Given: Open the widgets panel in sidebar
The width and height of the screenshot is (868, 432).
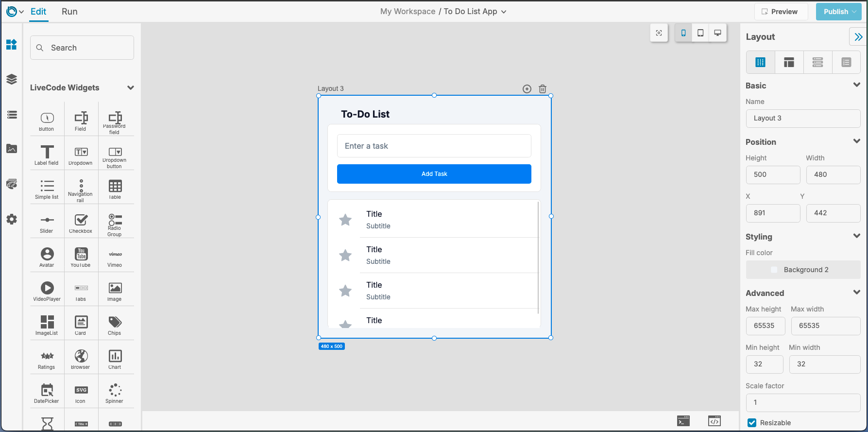Looking at the screenshot, I should [x=12, y=45].
